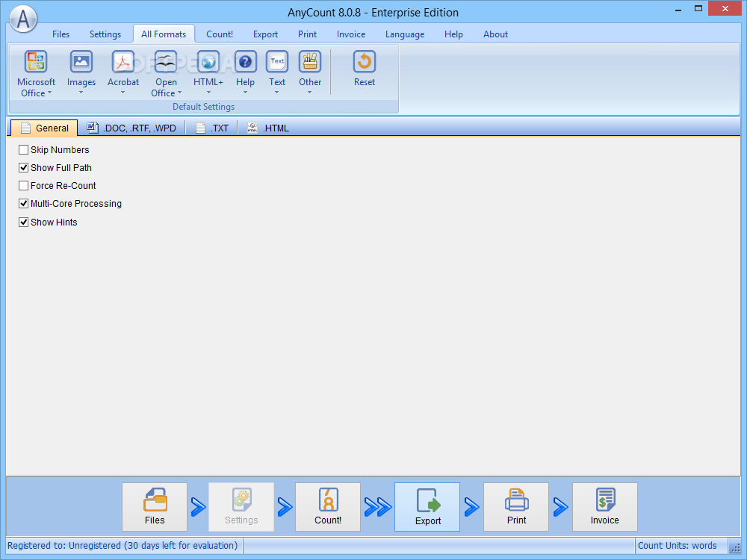Viewport: 747px width, 560px height.
Task: Expand the Help dropdown arrow in ribbon
Action: pyautogui.click(x=245, y=93)
